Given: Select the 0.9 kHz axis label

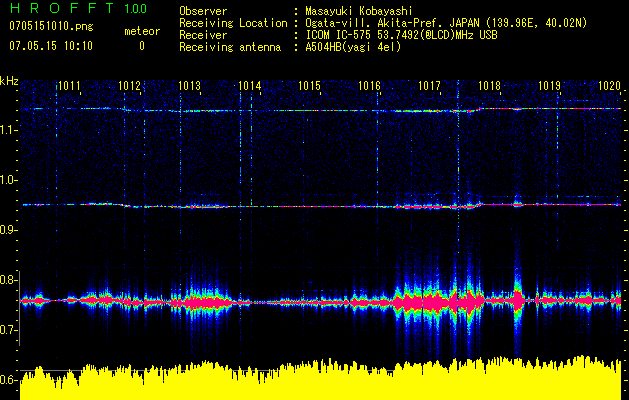Looking at the screenshot, I should (9, 230).
